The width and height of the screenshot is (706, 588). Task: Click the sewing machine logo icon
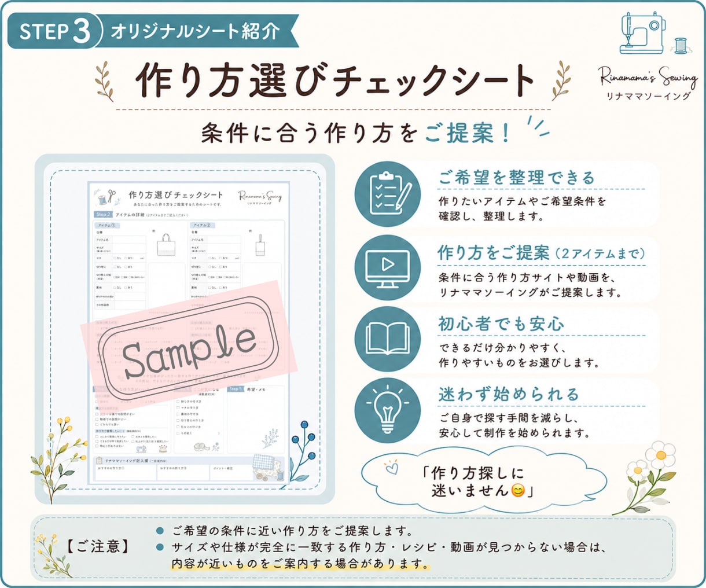(x=642, y=34)
